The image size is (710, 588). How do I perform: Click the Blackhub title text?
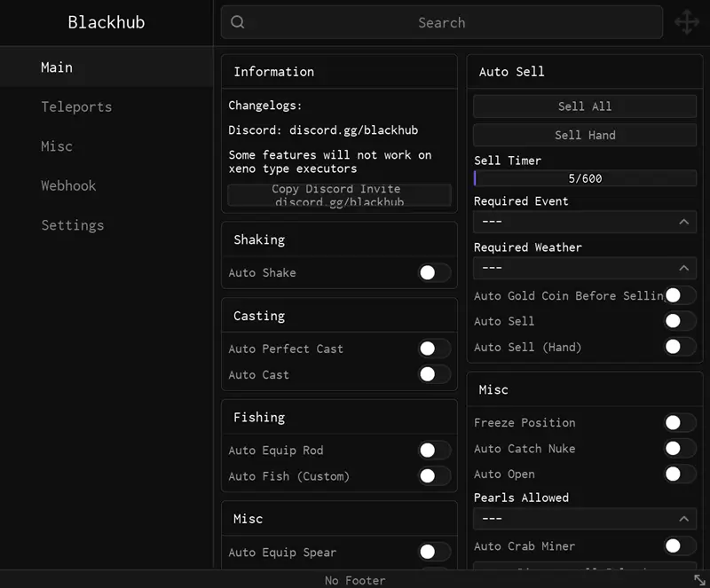tap(106, 22)
